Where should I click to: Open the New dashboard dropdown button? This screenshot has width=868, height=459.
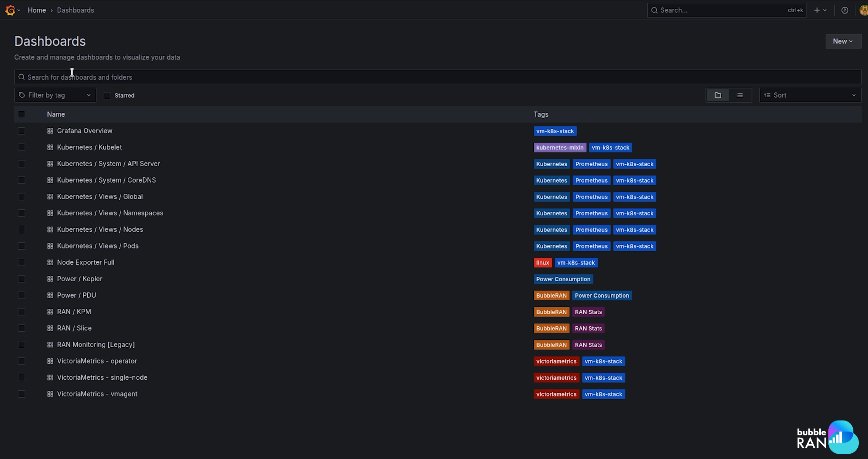tap(843, 41)
